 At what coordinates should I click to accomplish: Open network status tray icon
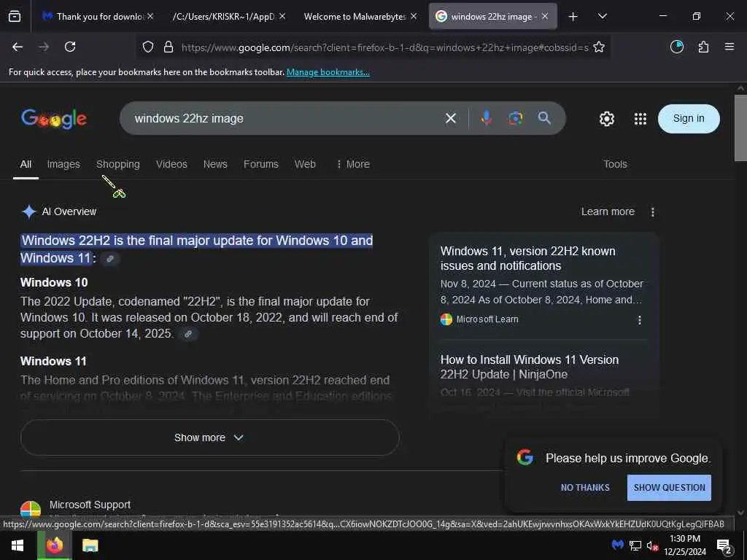click(x=635, y=545)
